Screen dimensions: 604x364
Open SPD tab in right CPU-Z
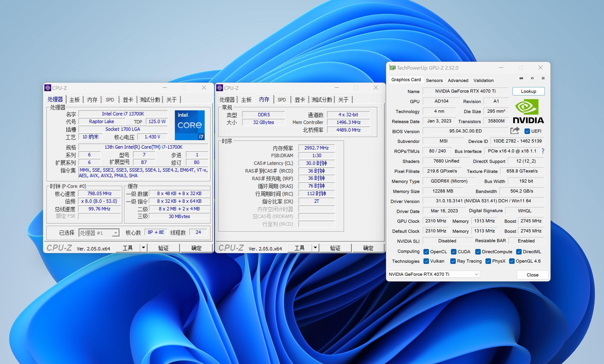coord(282,100)
